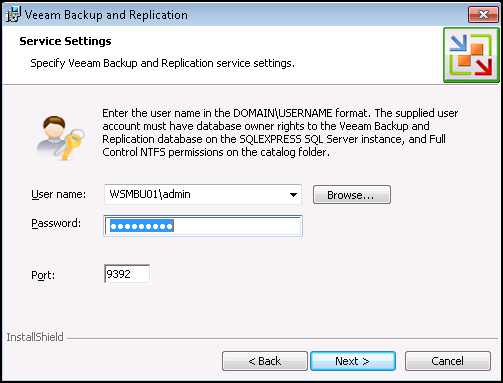
Task: Expand the User name dropdown arrow
Action: point(293,195)
